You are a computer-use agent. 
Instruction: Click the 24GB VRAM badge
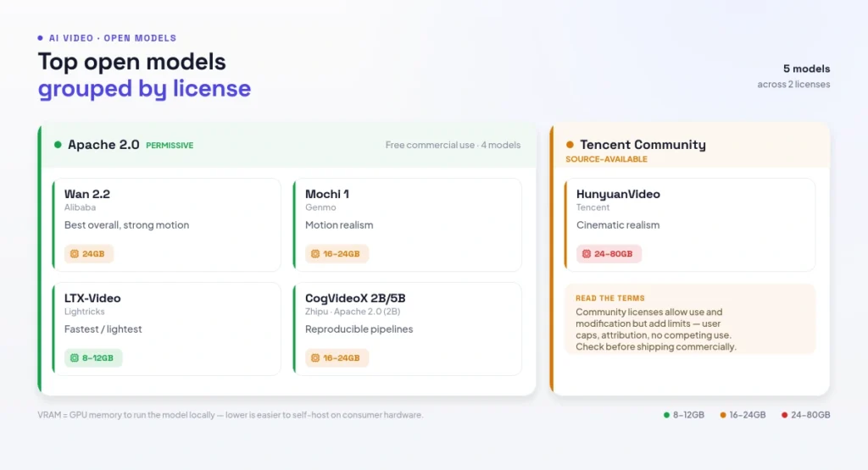click(x=88, y=254)
